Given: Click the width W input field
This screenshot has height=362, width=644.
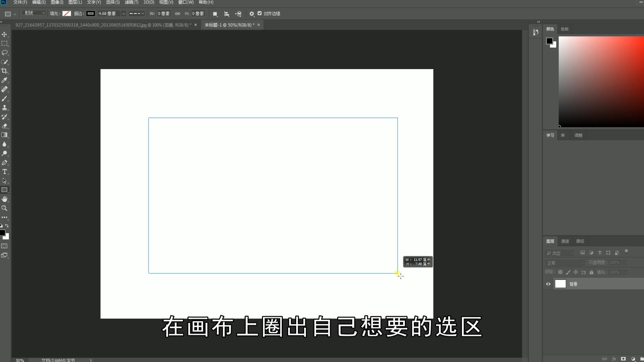Looking at the screenshot, I should (164, 14).
